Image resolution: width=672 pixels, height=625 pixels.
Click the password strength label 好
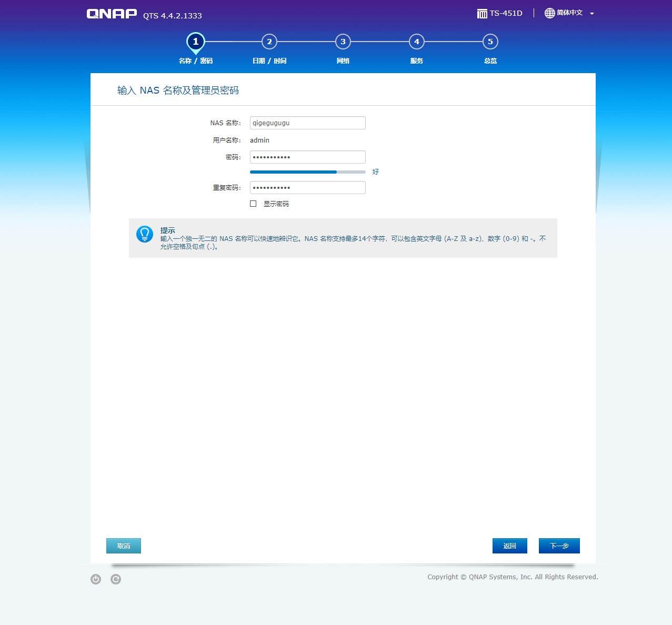coord(376,172)
